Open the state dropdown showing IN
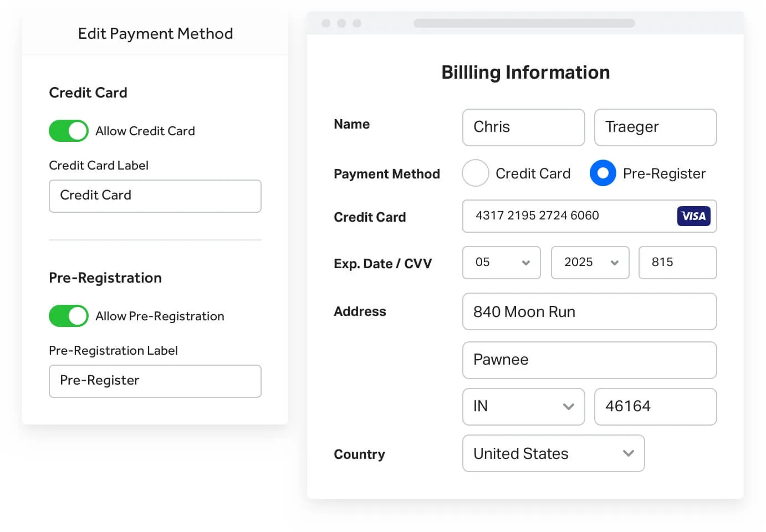The height and width of the screenshot is (532, 766). click(x=523, y=407)
